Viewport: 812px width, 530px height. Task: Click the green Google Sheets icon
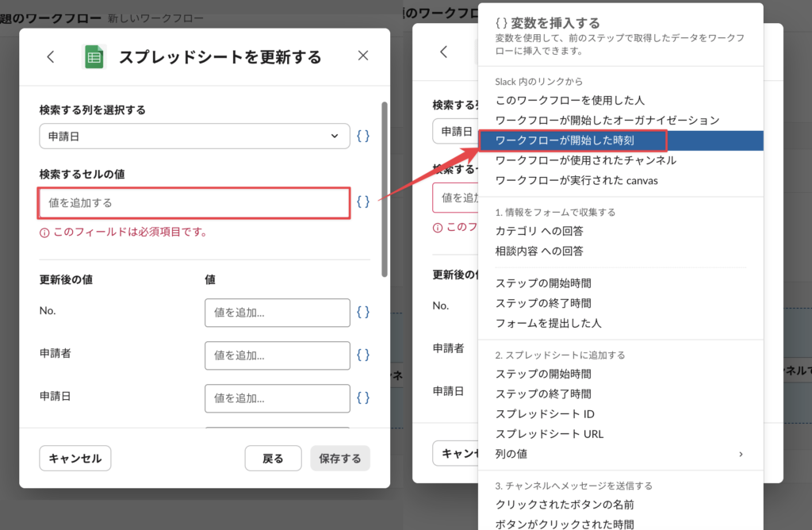(x=94, y=57)
